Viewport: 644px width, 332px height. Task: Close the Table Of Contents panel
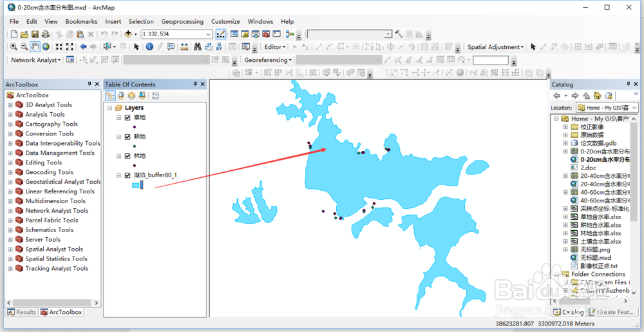click(202, 84)
